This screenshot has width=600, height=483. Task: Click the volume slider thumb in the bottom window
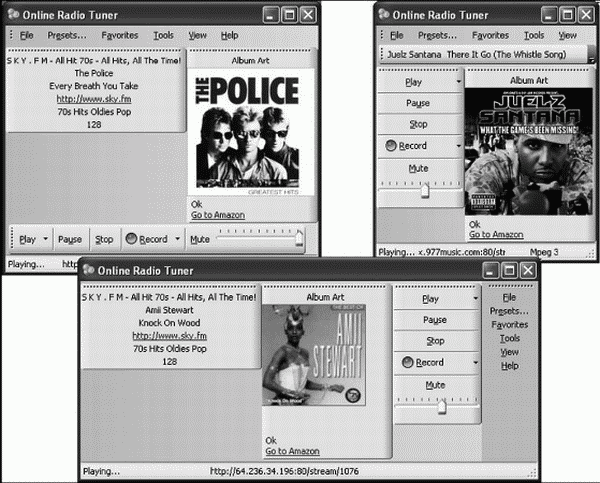point(442,407)
